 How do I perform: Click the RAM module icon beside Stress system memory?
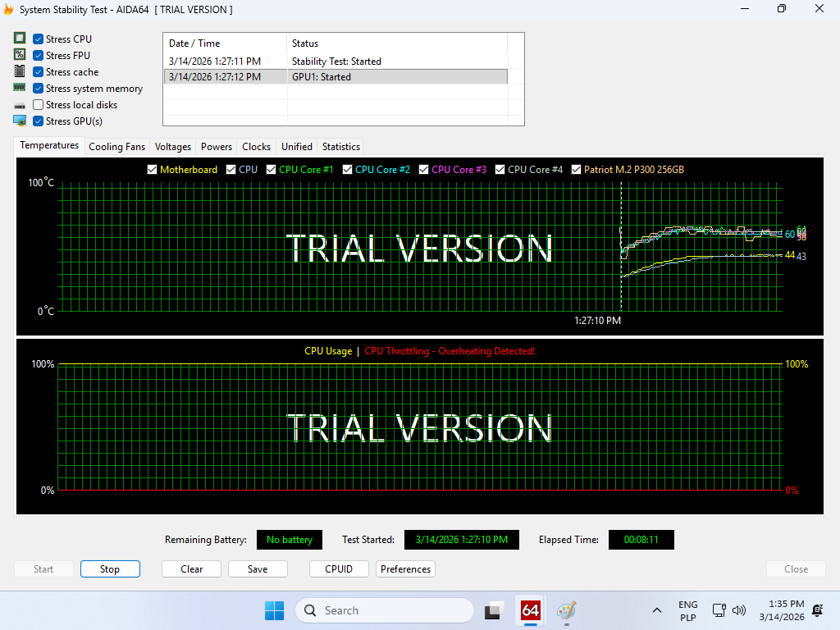20,87
